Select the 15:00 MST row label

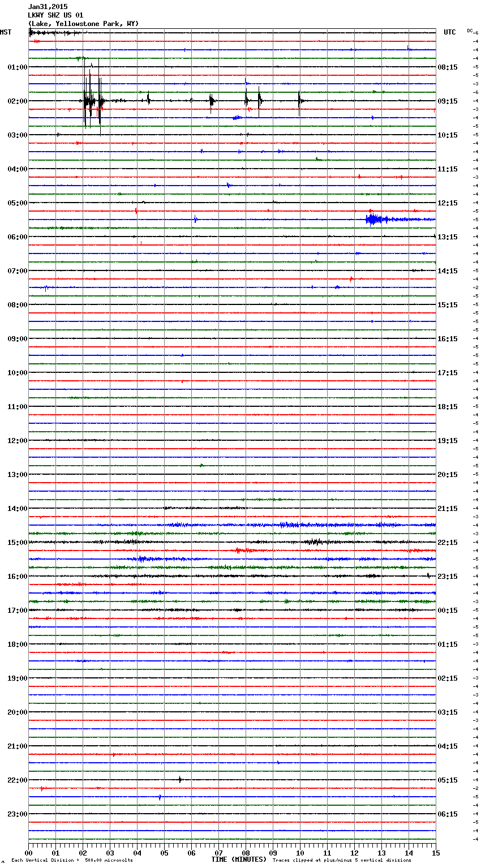tap(18, 543)
